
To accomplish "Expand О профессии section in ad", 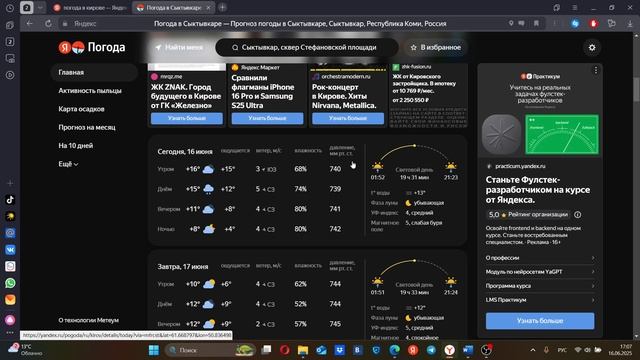I will (540, 258).
